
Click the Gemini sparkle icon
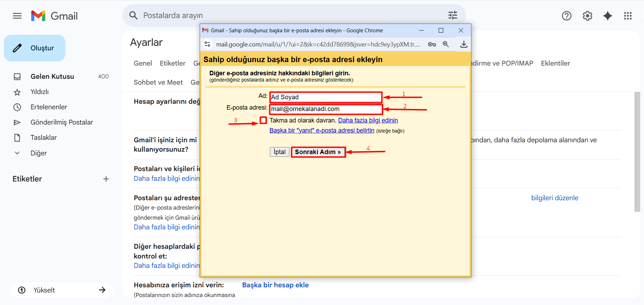(608, 16)
